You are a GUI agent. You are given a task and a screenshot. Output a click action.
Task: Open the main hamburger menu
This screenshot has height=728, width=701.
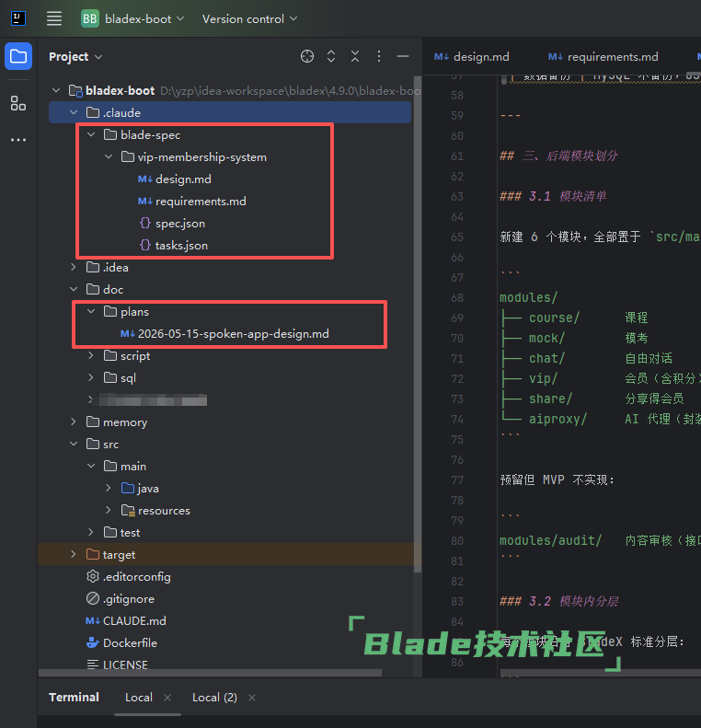coord(54,18)
